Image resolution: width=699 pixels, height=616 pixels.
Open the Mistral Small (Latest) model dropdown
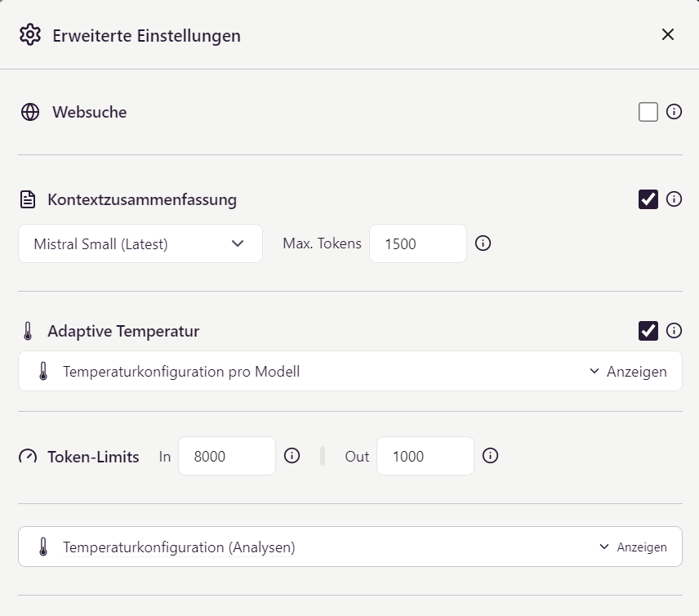pyautogui.click(x=140, y=243)
